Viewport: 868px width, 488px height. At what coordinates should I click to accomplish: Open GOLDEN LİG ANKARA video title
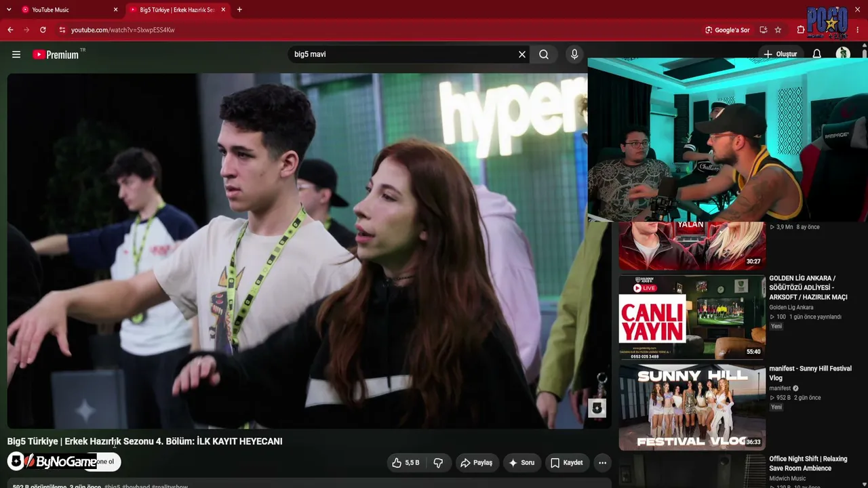[809, 287]
